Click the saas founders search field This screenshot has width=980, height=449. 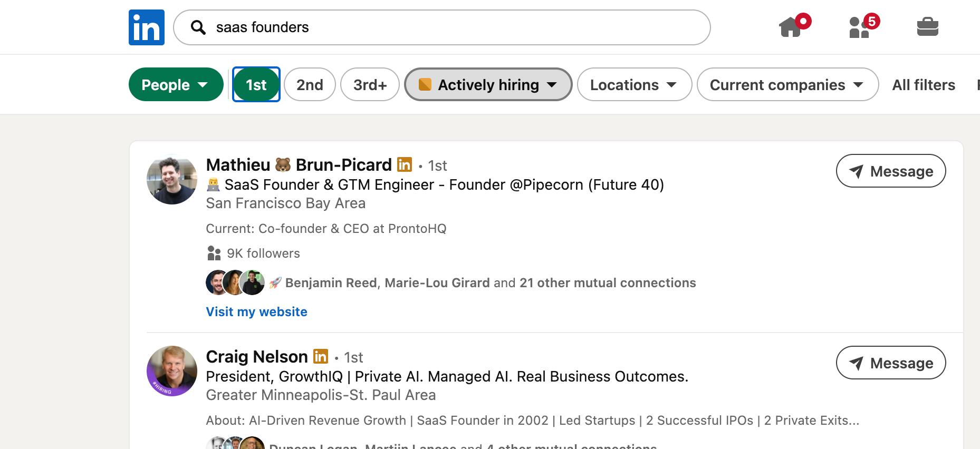(x=442, y=27)
